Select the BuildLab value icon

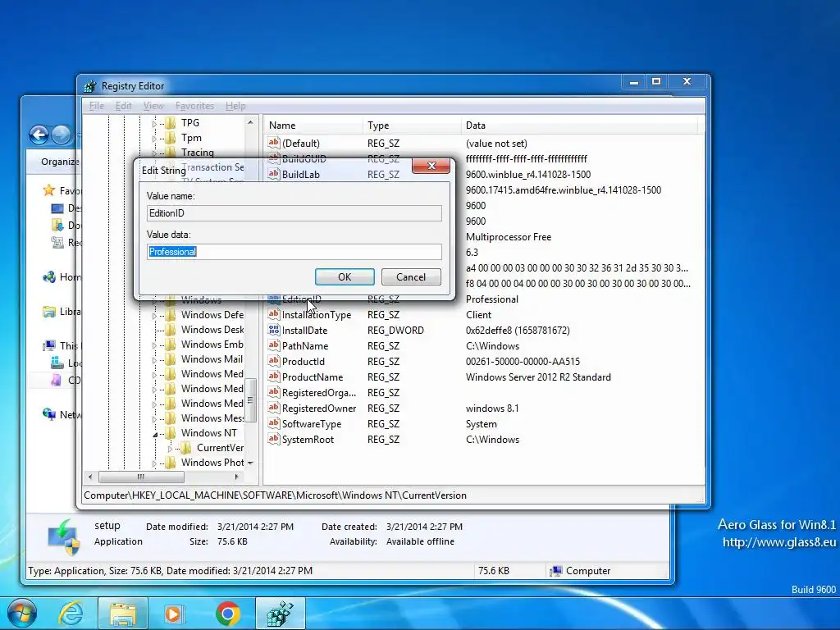274,174
